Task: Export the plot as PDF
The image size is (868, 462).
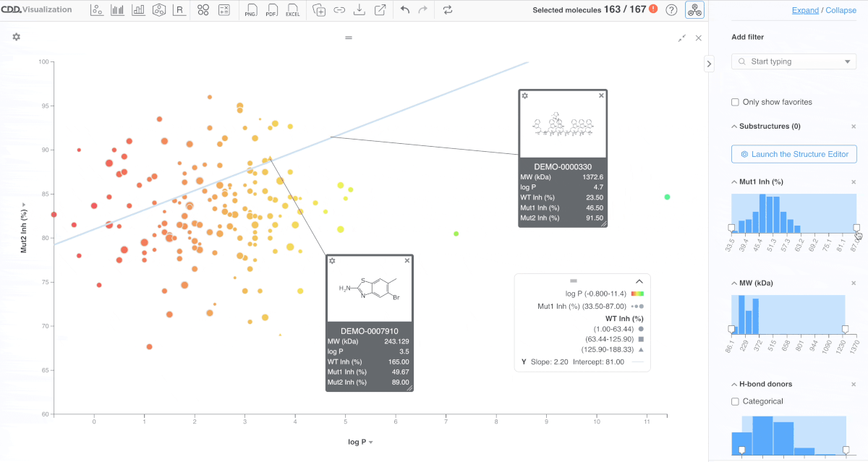Action: 271,10
